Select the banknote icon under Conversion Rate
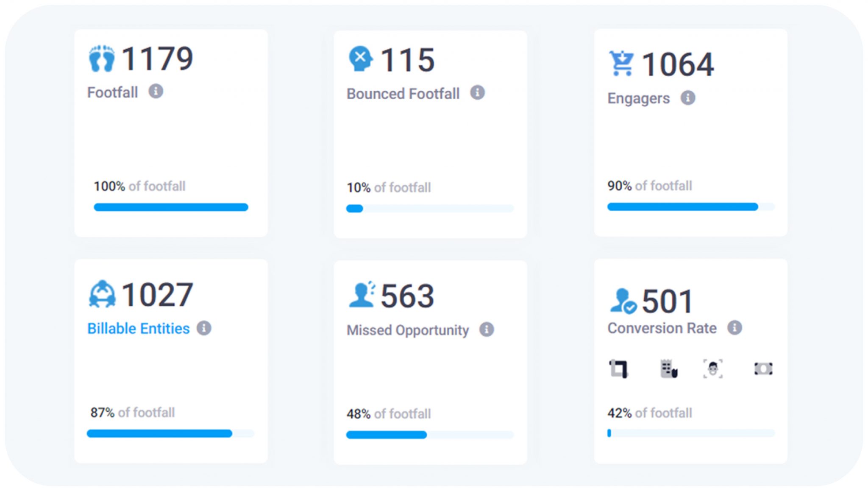This screenshot has width=868, height=491. tap(763, 368)
